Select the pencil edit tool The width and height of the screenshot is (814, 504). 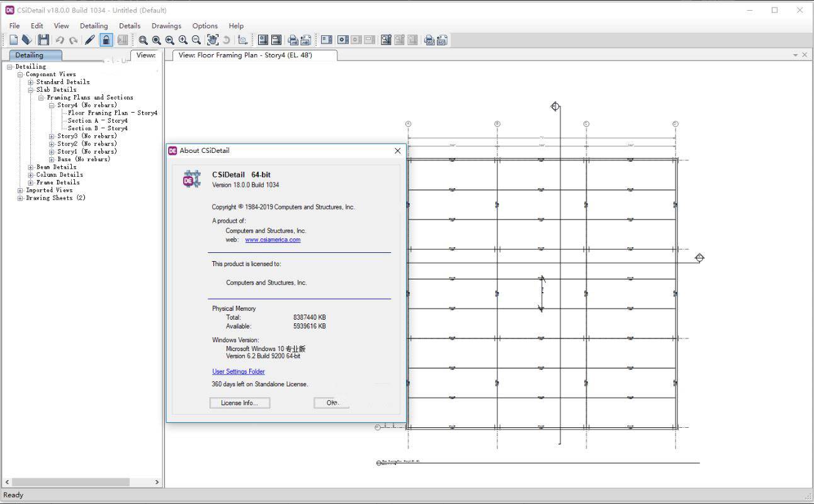[90, 40]
